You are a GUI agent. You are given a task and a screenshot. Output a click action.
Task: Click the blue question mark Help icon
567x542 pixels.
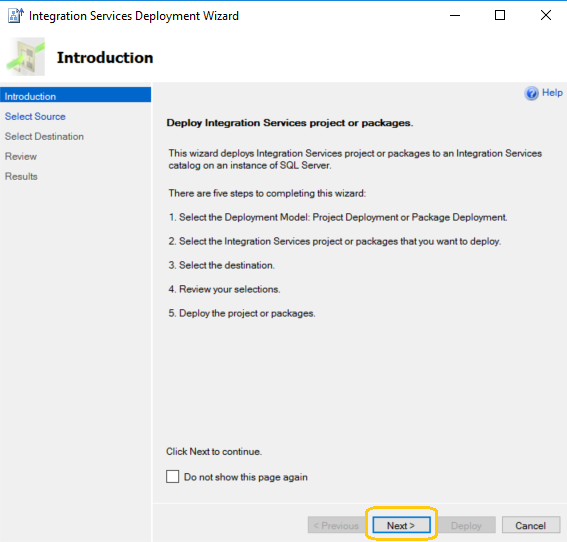tap(531, 93)
